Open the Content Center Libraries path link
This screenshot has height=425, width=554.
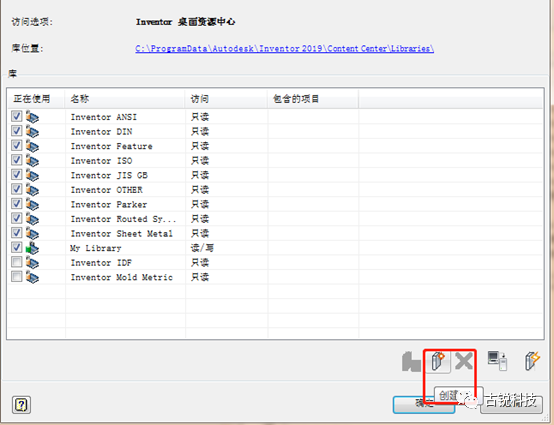pyautogui.click(x=284, y=48)
